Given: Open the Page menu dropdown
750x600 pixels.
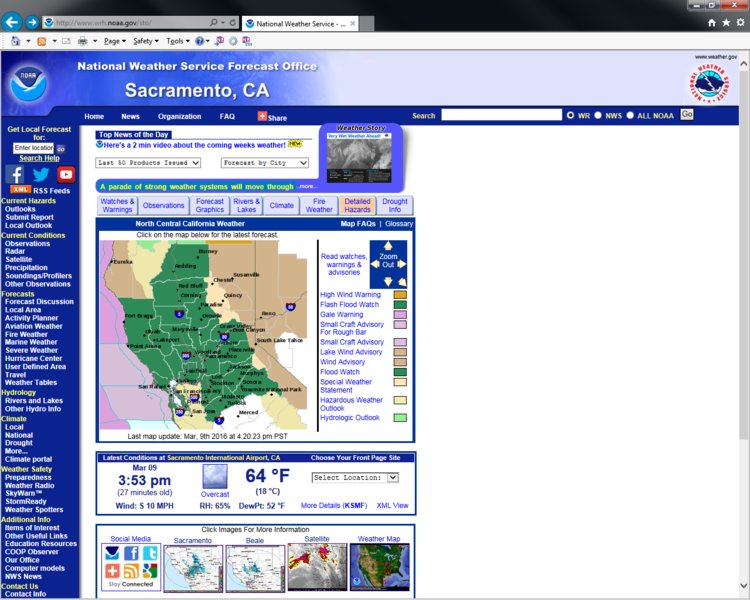Looking at the screenshot, I should pyautogui.click(x=115, y=41).
